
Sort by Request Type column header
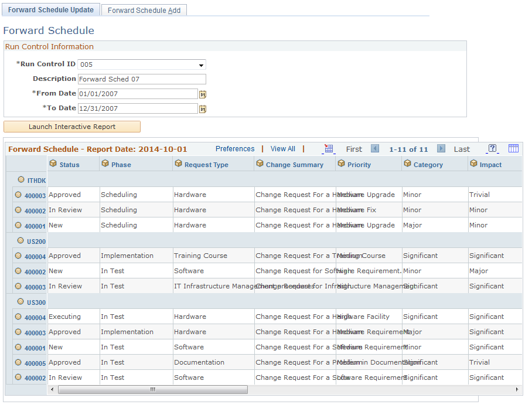(x=206, y=165)
